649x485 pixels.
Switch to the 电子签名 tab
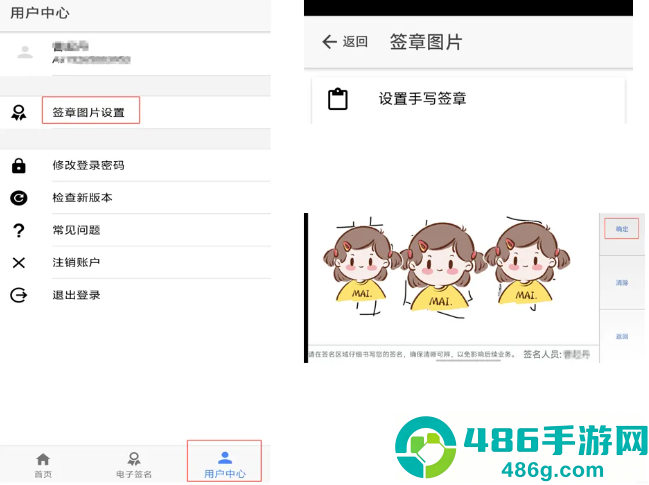(134, 465)
